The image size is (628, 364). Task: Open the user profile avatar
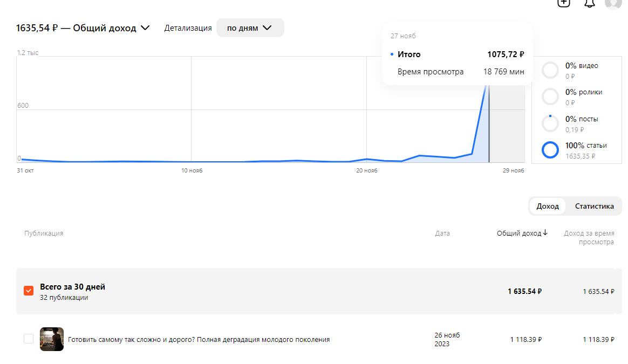coord(613,3)
